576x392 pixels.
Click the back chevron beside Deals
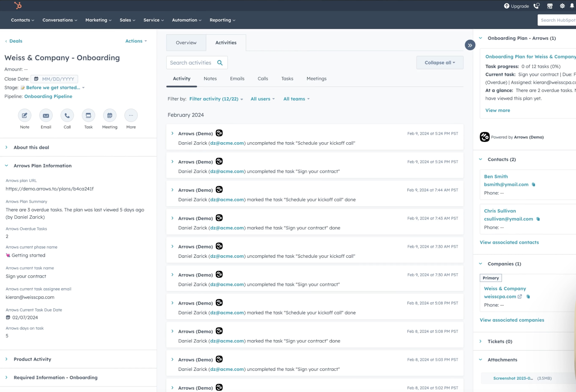click(x=6, y=41)
